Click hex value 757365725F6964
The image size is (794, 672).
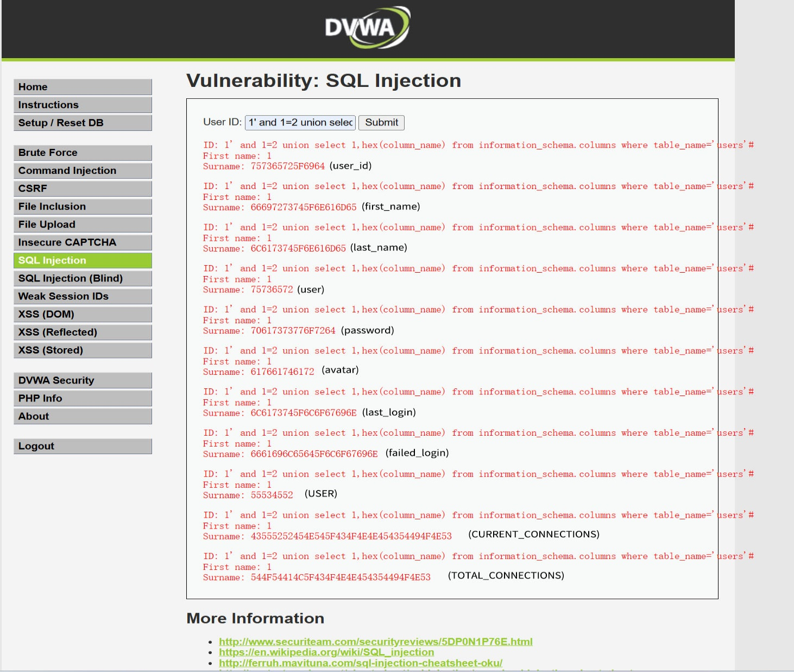[x=288, y=166]
